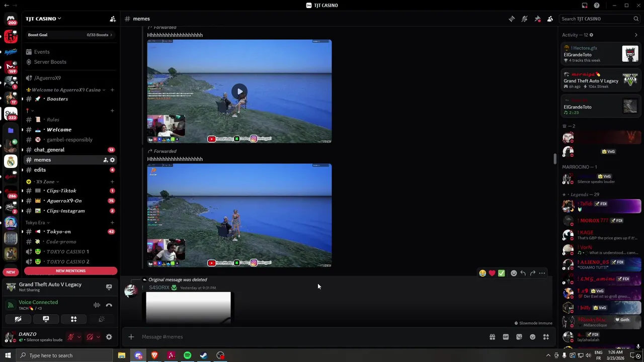Open pinned messages in channel header
The width and height of the screenshot is (644, 362).
(537, 19)
